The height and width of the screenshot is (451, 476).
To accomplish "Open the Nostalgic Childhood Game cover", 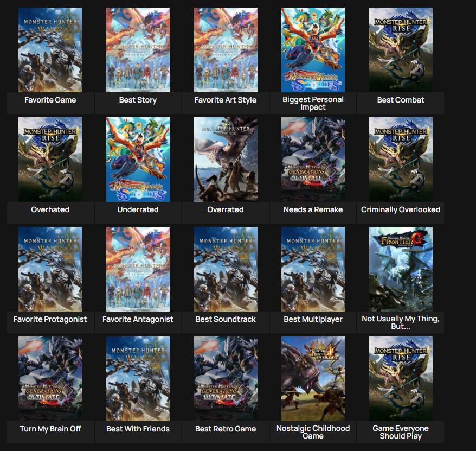I will click(313, 379).
